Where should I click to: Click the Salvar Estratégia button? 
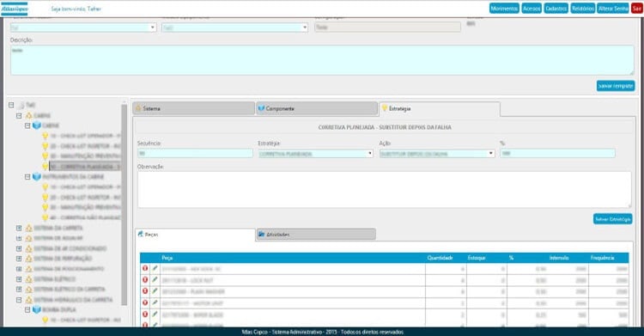click(x=612, y=219)
